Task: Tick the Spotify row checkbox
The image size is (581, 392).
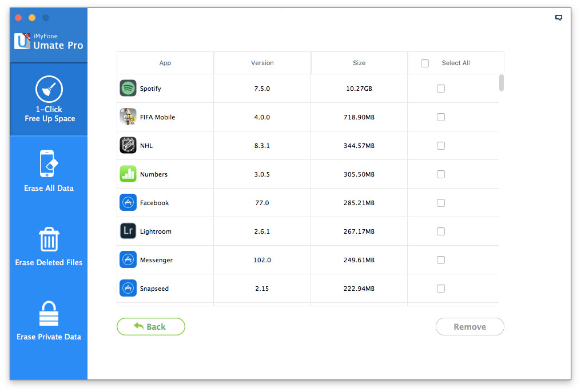Action: [441, 89]
